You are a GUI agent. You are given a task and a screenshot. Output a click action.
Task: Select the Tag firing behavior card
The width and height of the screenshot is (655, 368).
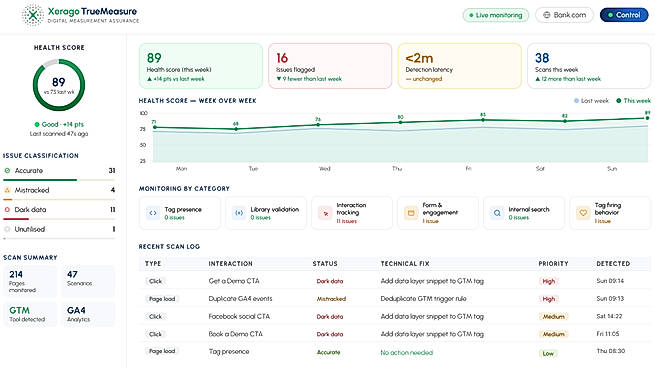point(610,213)
